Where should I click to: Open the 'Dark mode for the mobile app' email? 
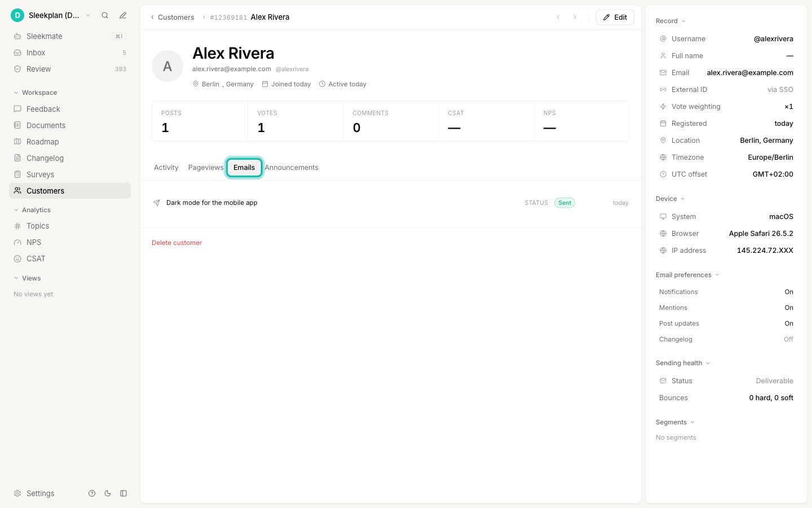click(391, 203)
